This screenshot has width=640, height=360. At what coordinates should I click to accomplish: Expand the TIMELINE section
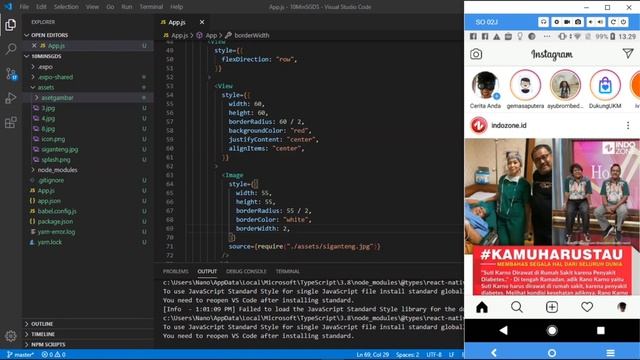[x=88, y=334]
